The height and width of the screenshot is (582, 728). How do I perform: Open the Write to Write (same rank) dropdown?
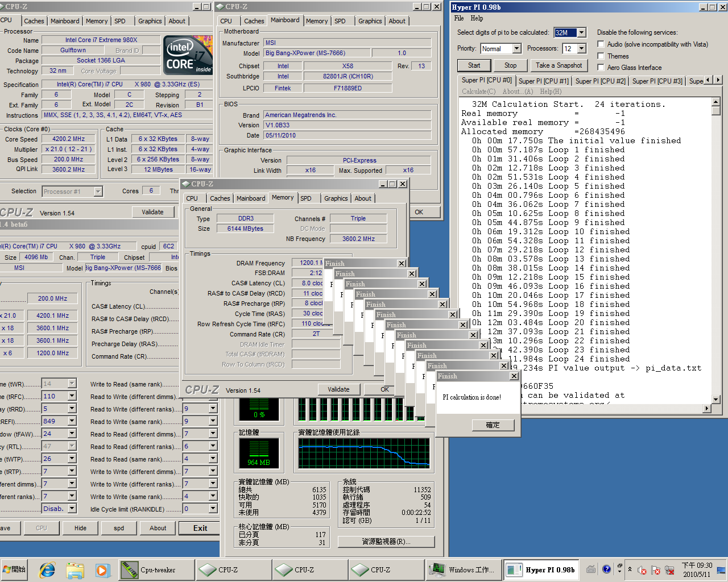(x=213, y=496)
